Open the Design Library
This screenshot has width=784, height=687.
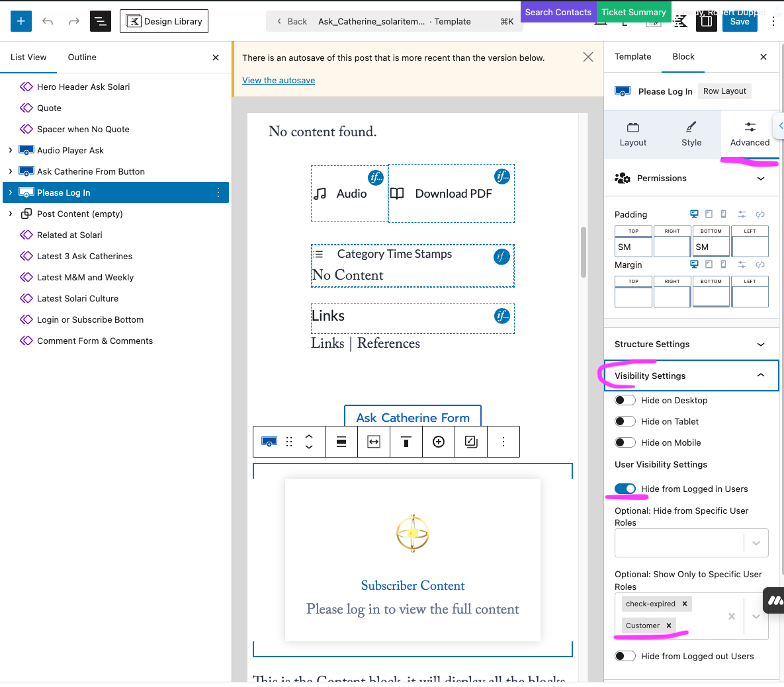pyautogui.click(x=164, y=21)
